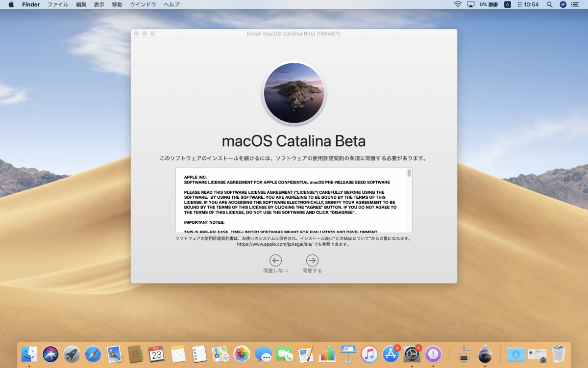Open the ファイル menu

pyautogui.click(x=58, y=4)
